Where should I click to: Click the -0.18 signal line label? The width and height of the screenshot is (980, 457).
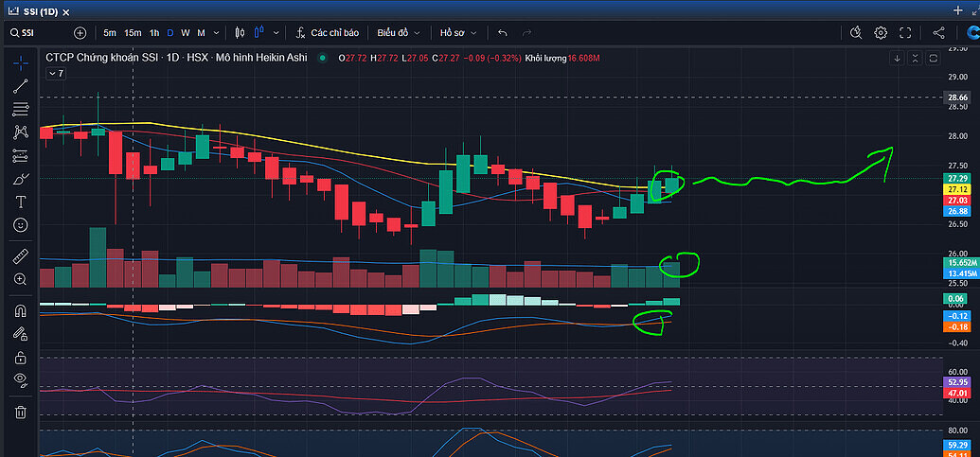958,327
